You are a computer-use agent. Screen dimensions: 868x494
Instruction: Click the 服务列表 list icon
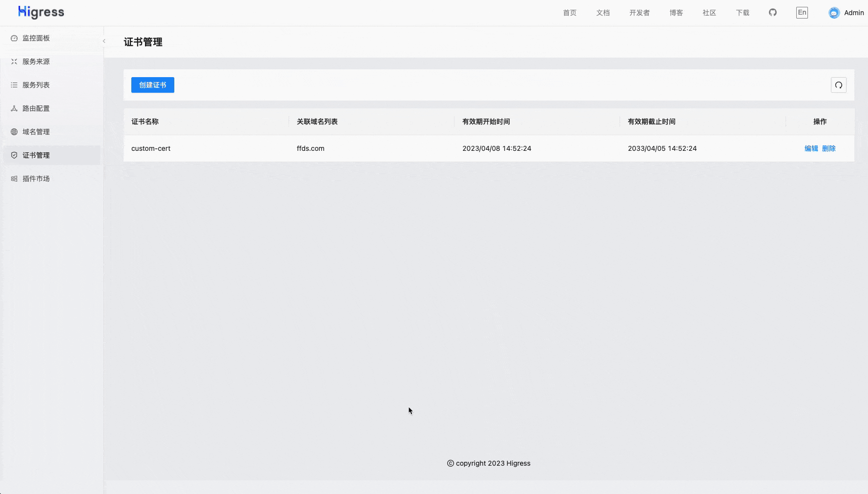coord(14,85)
